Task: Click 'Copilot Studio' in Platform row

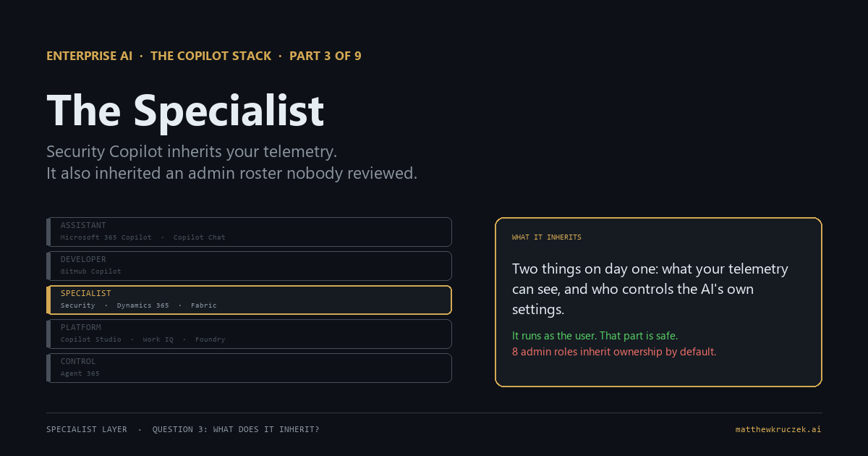Action: [91, 339]
